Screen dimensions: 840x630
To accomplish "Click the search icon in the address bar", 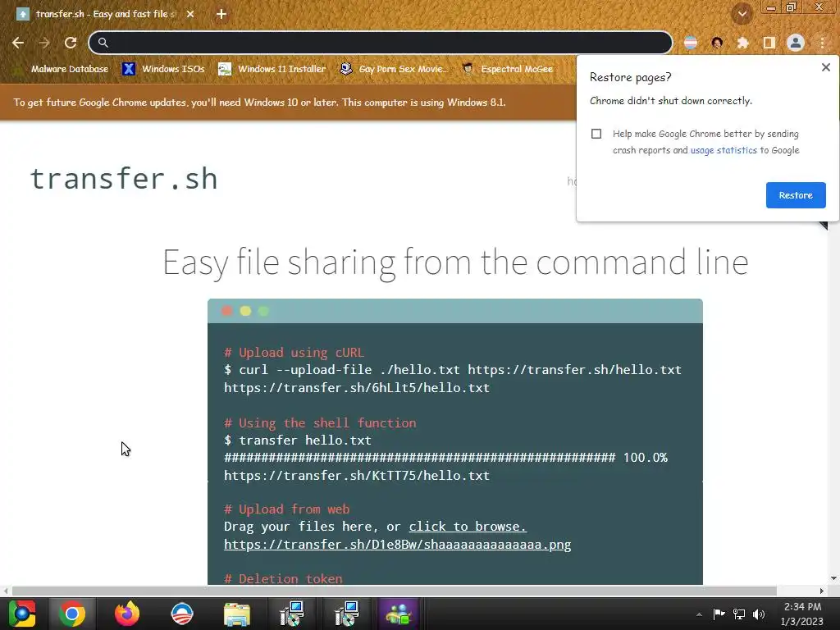I will tap(103, 43).
